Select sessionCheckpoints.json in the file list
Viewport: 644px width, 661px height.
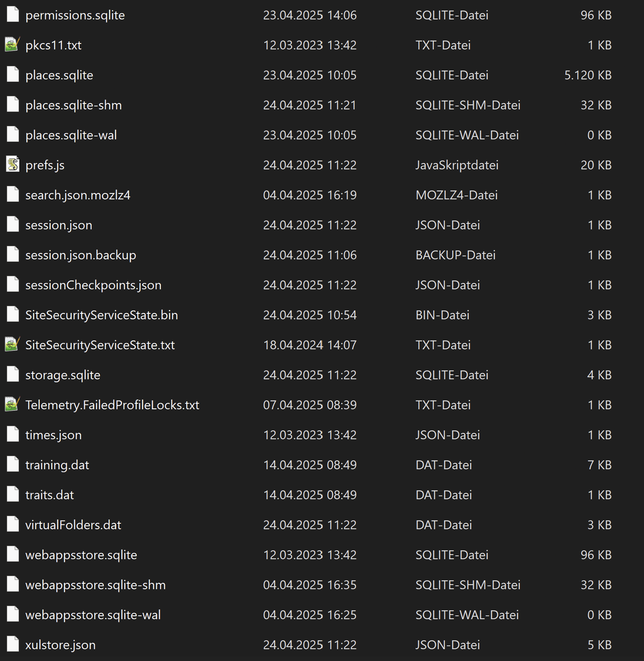click(x=93, y=285)
